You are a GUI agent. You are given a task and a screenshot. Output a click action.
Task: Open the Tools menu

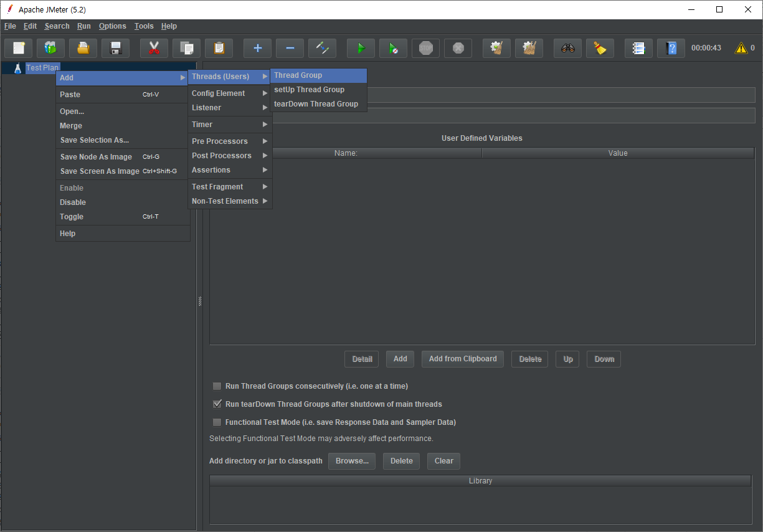pos(144,26)
